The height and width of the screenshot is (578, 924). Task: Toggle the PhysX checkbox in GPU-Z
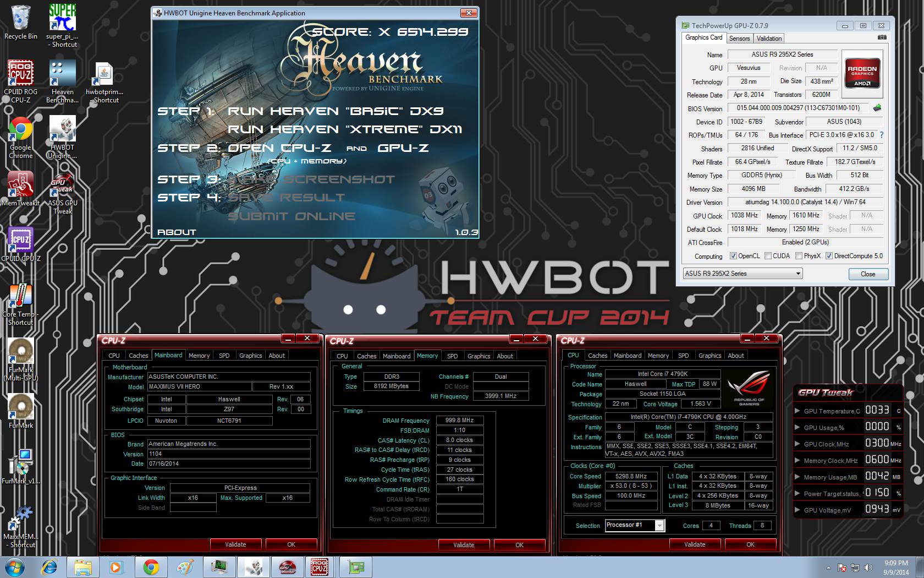799,256
